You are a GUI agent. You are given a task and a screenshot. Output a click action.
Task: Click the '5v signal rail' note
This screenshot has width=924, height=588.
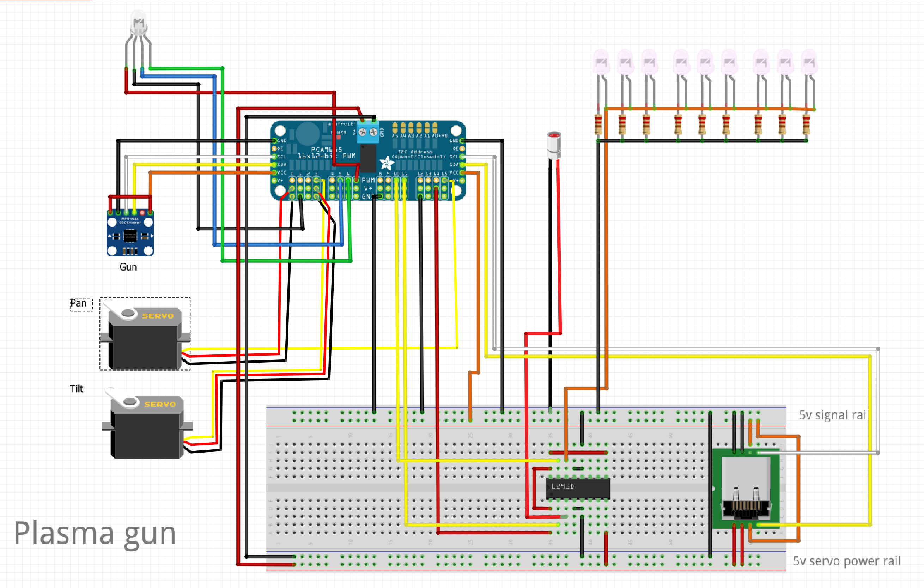click(833, 415)
